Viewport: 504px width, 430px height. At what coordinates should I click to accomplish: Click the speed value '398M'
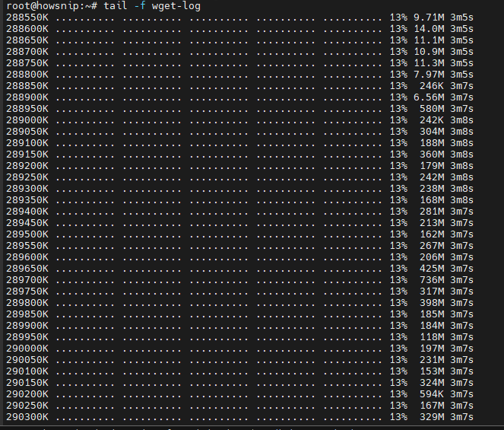point(432,303)
